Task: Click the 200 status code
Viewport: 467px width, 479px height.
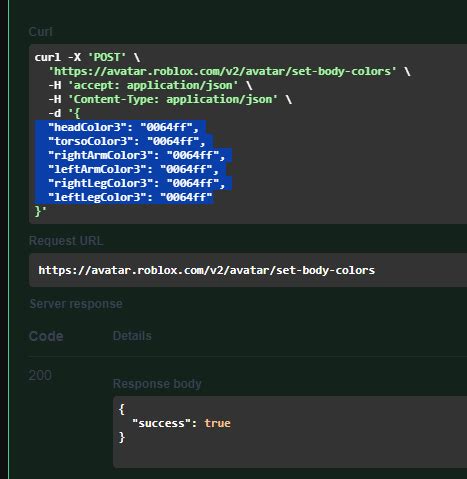Action: coord(40,375)
